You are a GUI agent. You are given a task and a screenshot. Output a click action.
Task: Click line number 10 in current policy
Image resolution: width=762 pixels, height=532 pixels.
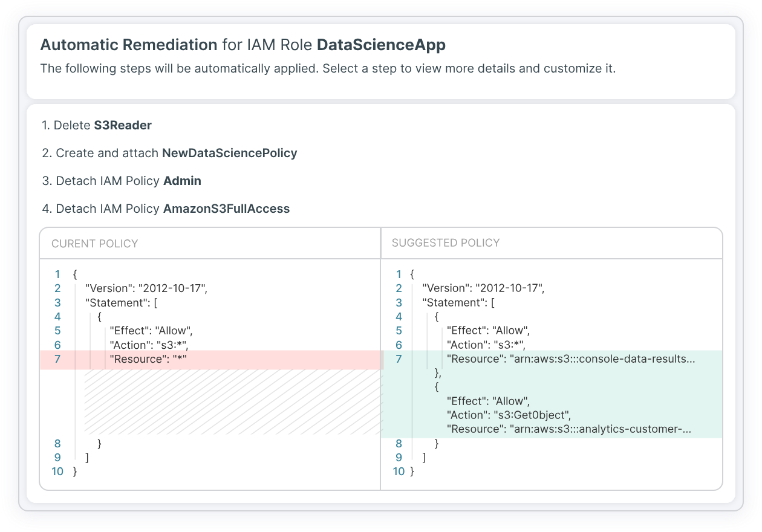pos(57,471)
